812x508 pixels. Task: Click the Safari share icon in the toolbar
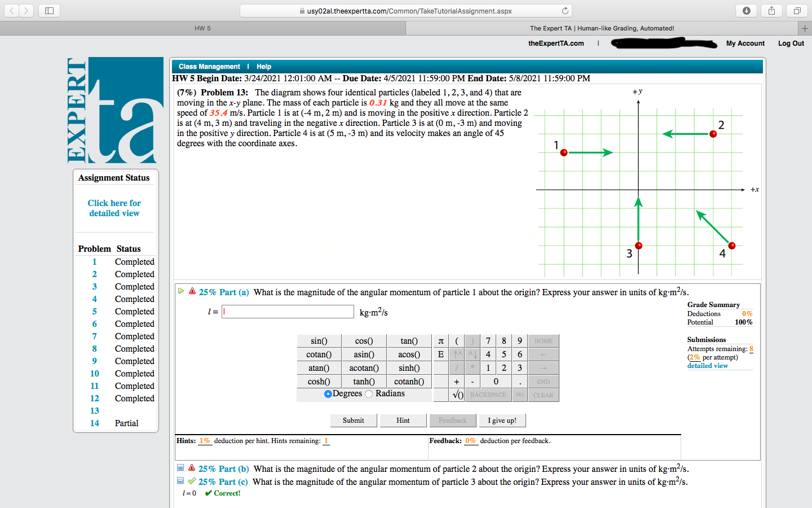click(771, 10)
